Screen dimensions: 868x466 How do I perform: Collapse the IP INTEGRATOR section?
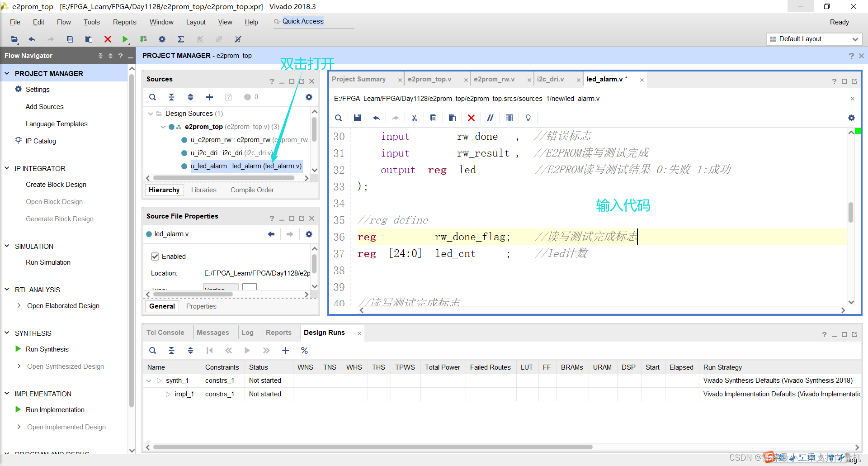(x=7, y=168)
